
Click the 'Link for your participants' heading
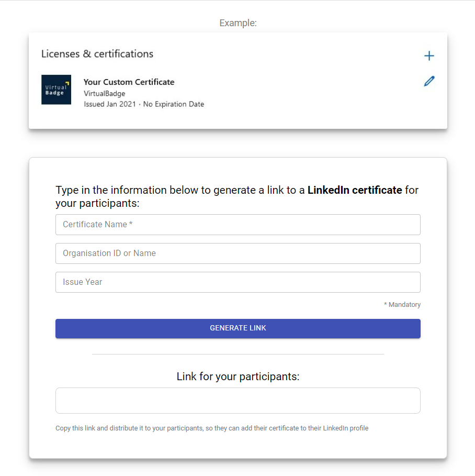tap(238, 376)
